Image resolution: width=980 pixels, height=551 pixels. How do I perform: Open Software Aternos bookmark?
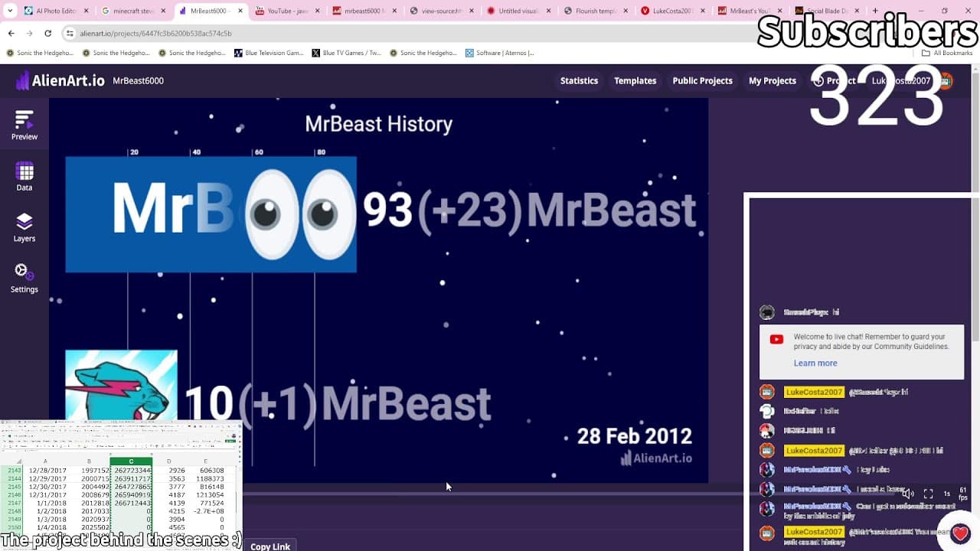499,53
